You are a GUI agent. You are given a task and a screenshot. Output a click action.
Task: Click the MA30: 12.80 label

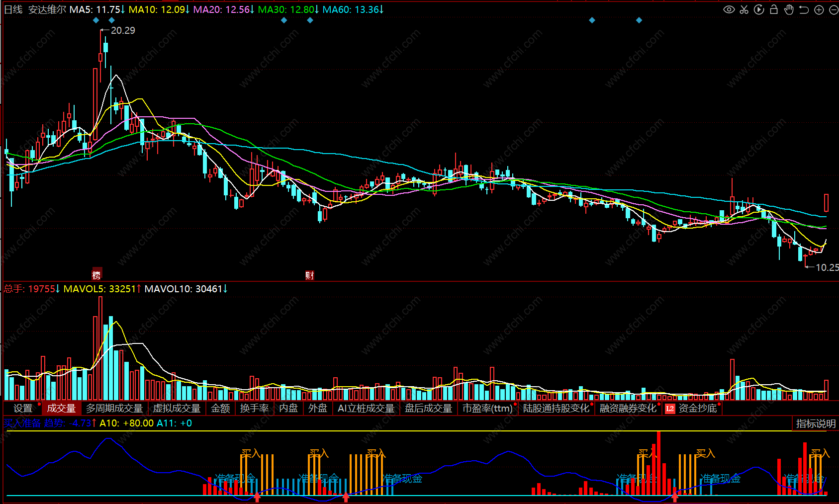(288, 9)
